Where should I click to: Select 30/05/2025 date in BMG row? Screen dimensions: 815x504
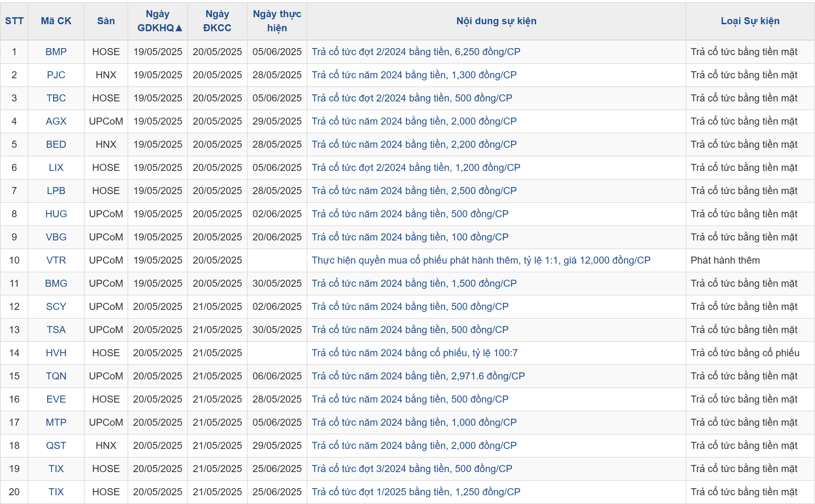point(277,283)
